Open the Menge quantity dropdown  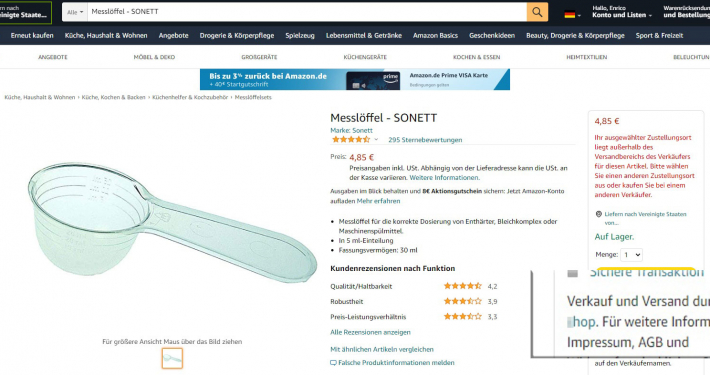pos(631,255)
